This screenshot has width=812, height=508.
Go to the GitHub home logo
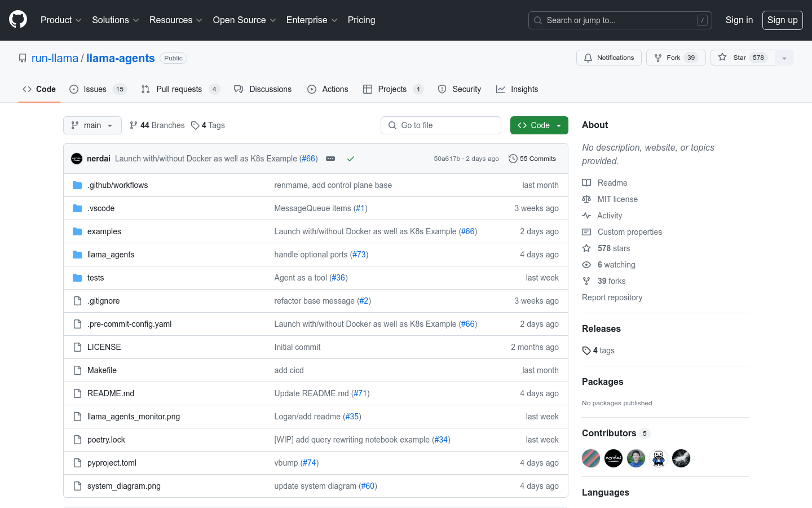(18, 20)
